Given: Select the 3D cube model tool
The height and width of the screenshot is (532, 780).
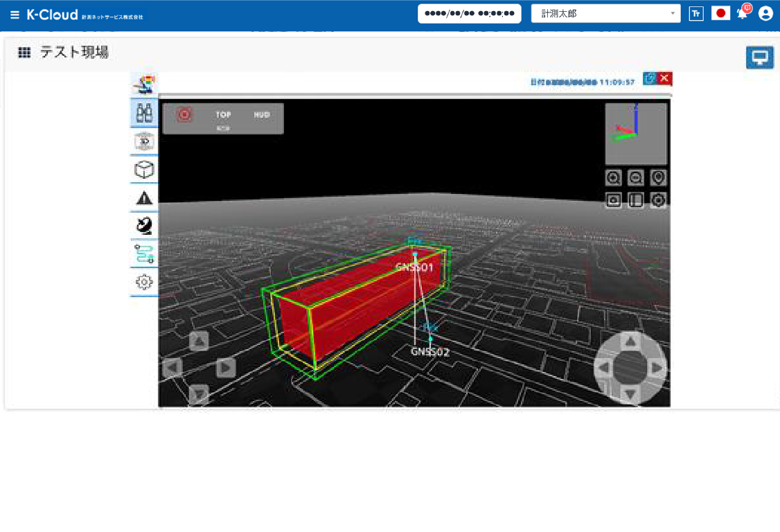Looking at the screenshot, I should pyautogui.click(x=144, y=170).
